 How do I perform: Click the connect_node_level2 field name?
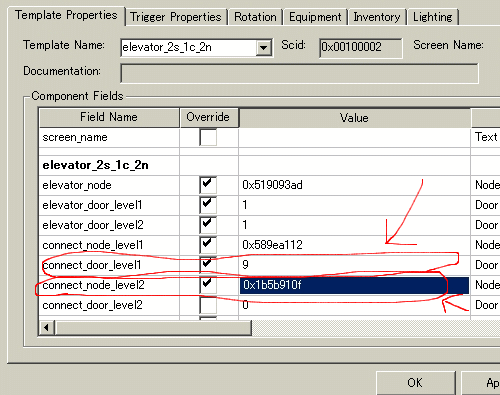[109, 285]
